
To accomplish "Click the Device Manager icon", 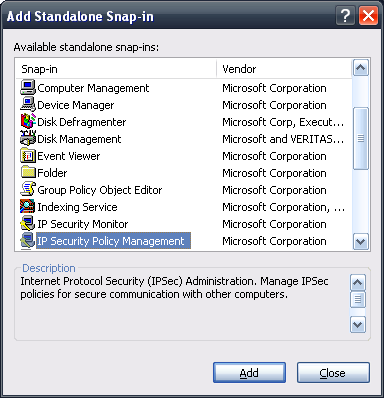I will tap(28, 105).
